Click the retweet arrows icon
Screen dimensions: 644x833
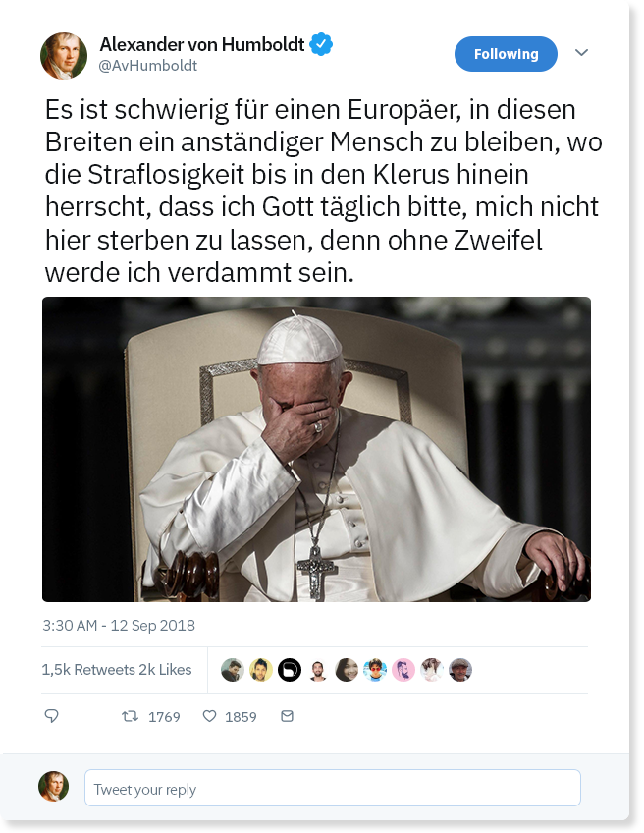(x=130, y=716)
